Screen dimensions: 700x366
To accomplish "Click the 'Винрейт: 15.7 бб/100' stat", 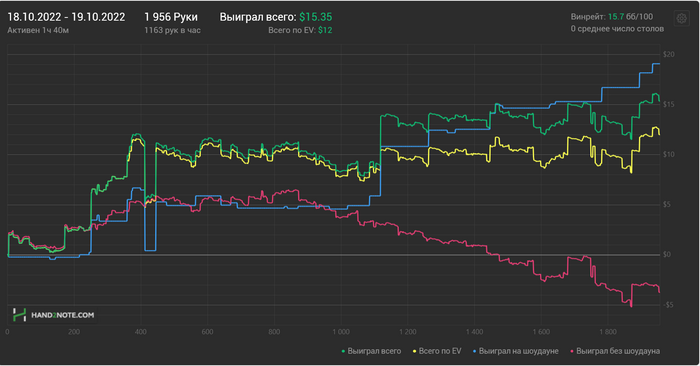I will pos(612,17).
